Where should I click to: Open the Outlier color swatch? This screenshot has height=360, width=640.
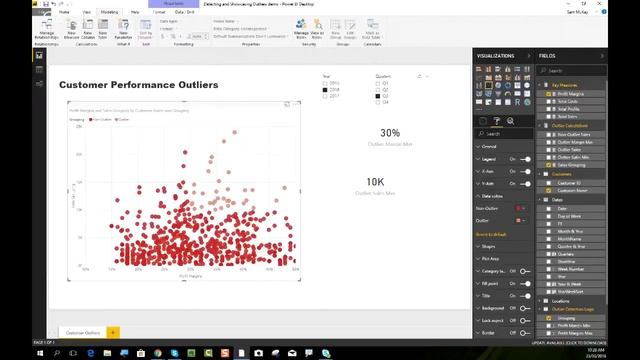(x=520, y=221)
